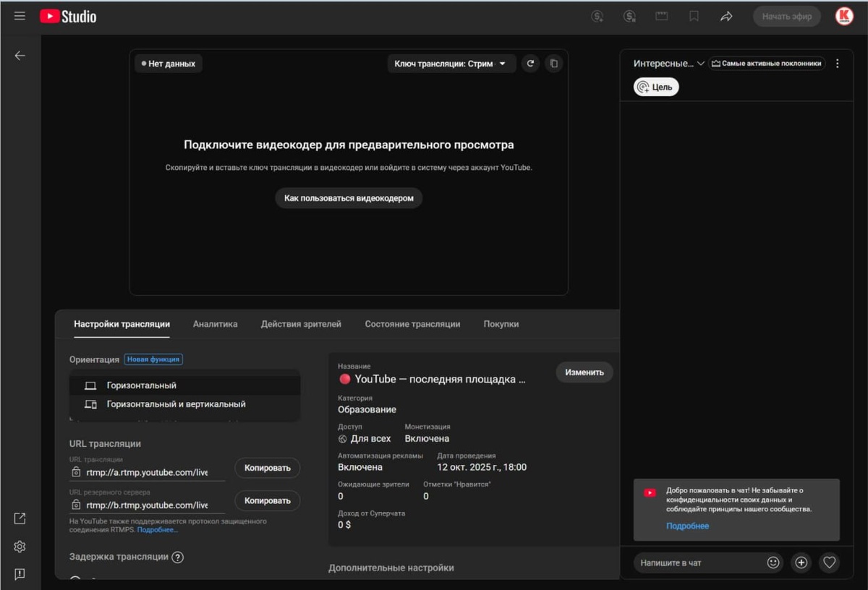Open the Действия зрителей tab

coord(301,324)
